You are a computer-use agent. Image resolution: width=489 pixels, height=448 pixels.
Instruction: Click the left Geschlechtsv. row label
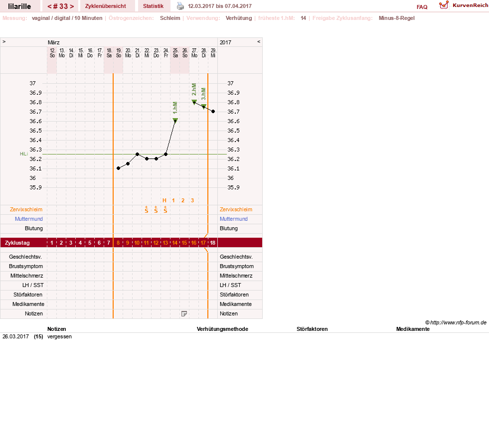click(x=25, y=257)
